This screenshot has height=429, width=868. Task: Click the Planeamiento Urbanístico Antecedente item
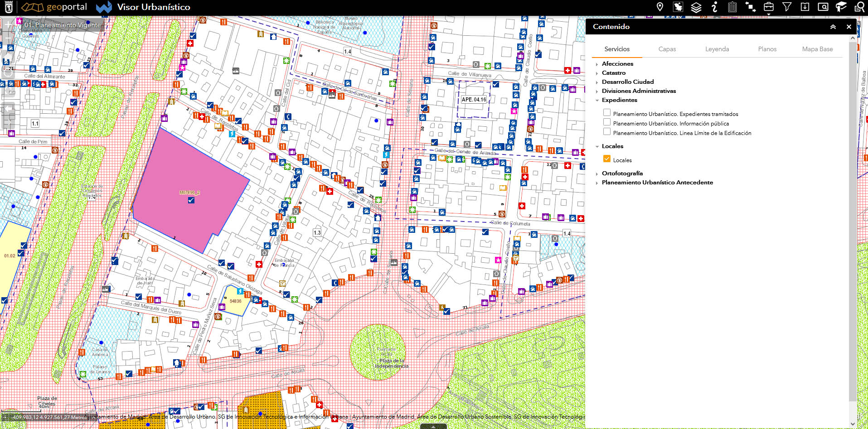point(657,183)
